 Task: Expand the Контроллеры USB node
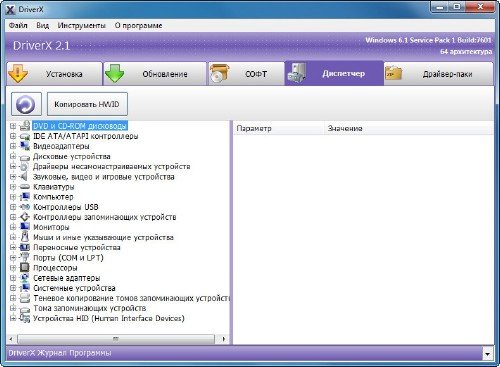(x=13, y=207)
